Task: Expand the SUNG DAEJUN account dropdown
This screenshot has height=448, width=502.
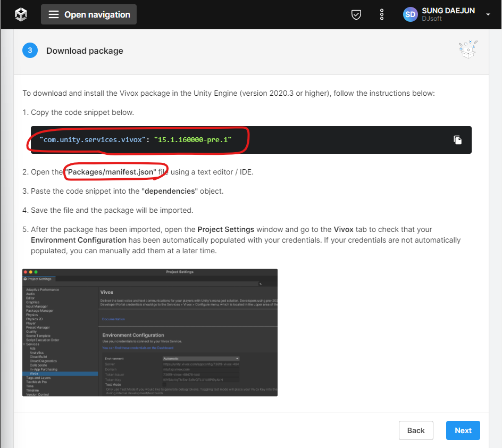Action: (488, 14)
